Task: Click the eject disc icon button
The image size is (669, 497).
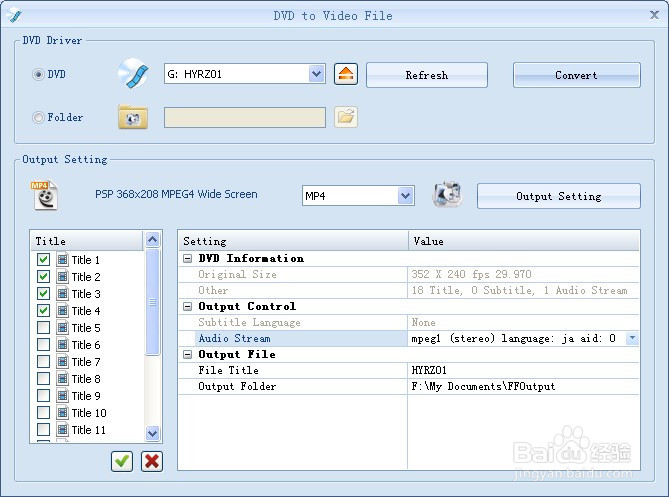Action: click(346, 74)
